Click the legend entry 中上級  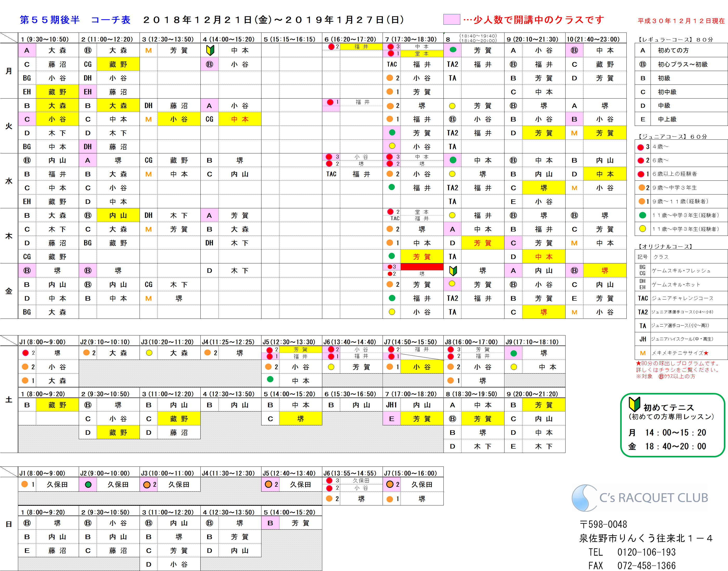click(667, 119)
